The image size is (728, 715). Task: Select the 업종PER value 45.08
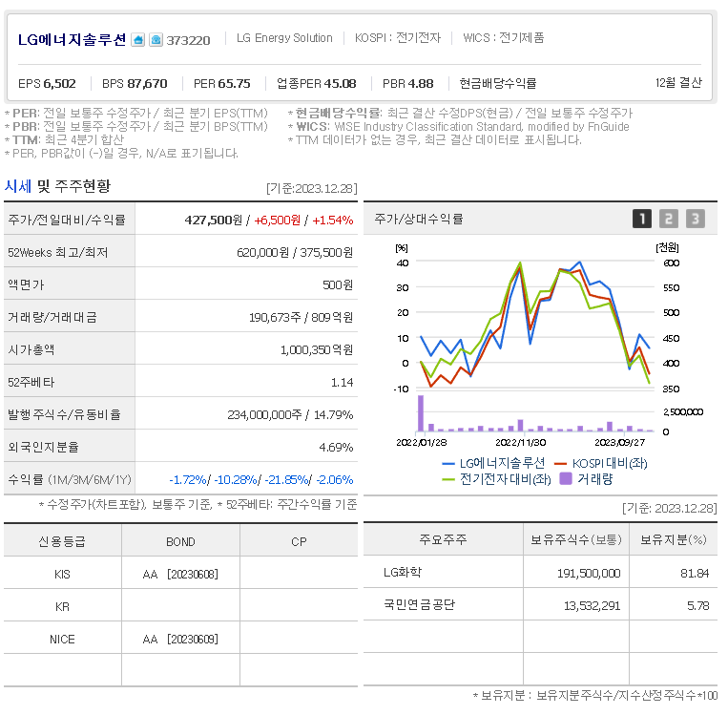coord(340,84)
